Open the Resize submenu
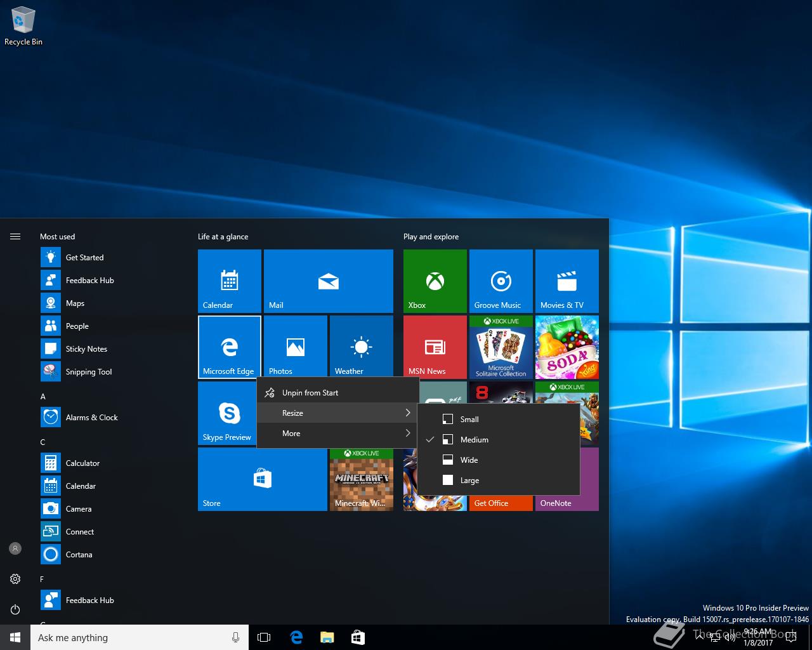 pos(338,413)
